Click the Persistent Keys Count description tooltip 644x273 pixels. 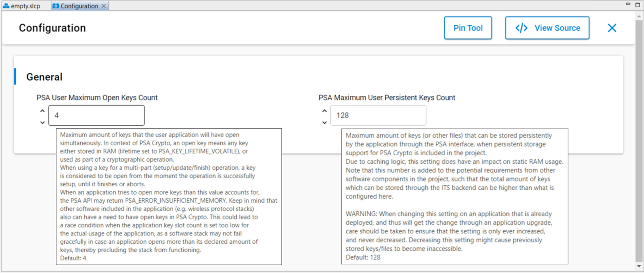tap(454, 196)
